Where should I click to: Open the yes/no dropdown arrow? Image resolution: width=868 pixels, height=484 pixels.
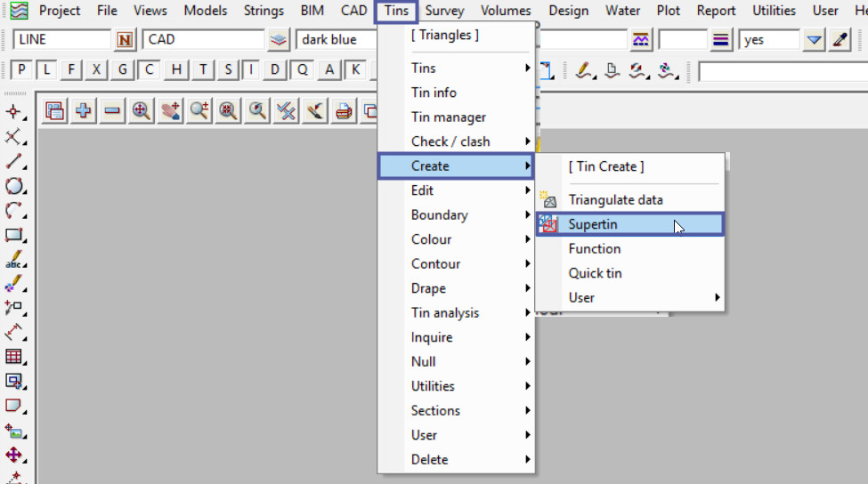coord(814,40)
